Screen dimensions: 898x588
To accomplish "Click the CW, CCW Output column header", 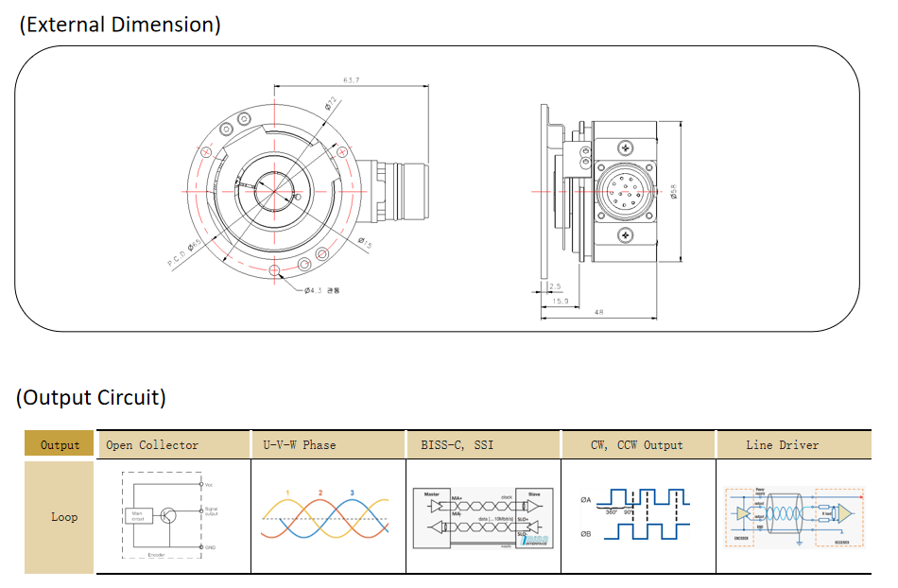I will pos(638,445).
